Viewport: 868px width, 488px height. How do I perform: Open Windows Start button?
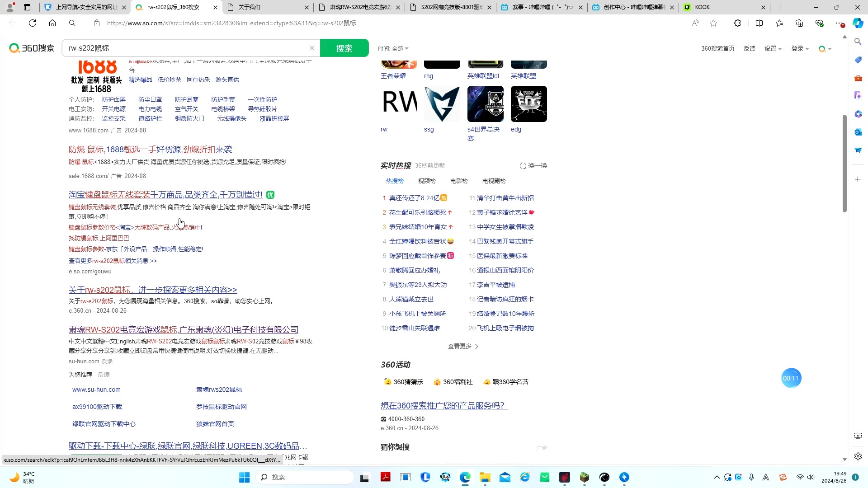click(x=244, y=477)
